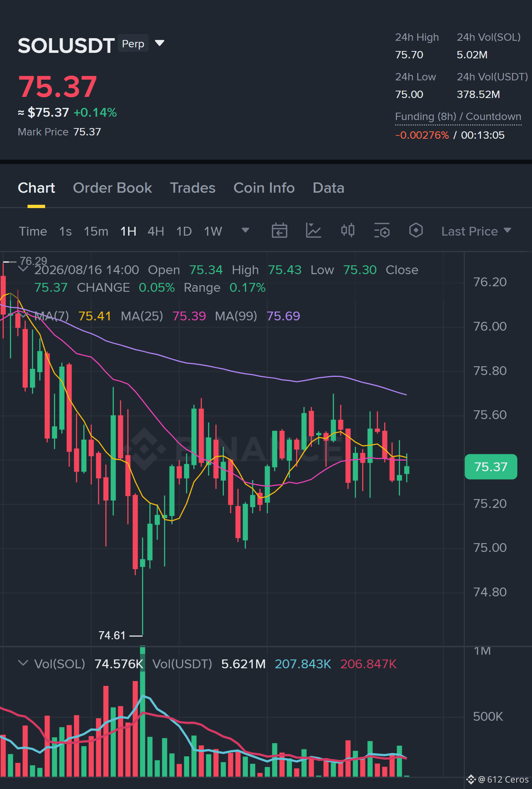Open the Trades tab
This screenshot has height=789, width=532.
coord(193,188)
